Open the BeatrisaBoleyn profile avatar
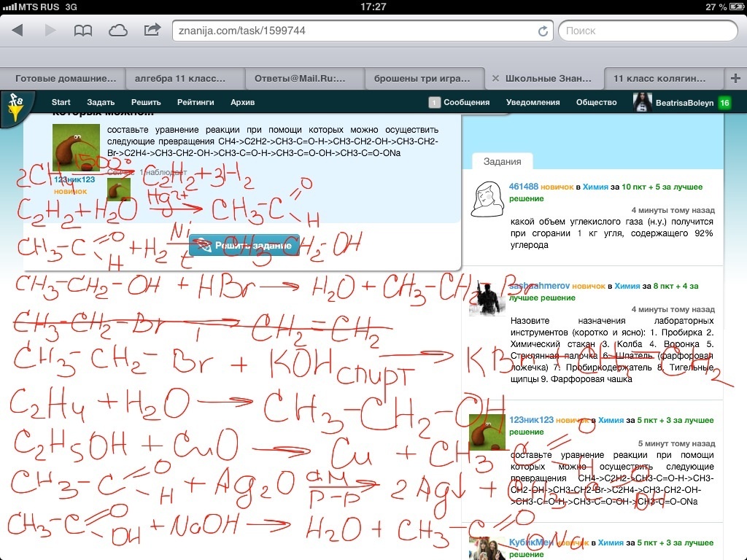This screenshot has height=560, width=747. point(642,103)
